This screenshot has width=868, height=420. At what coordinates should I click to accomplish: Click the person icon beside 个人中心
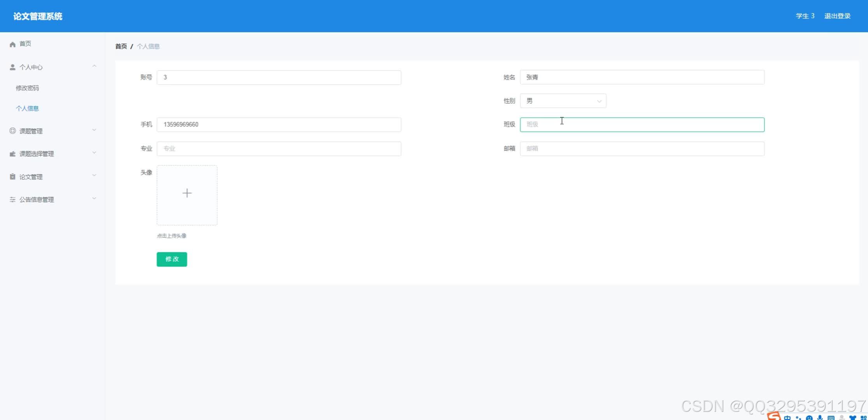(x=12, y=67)
